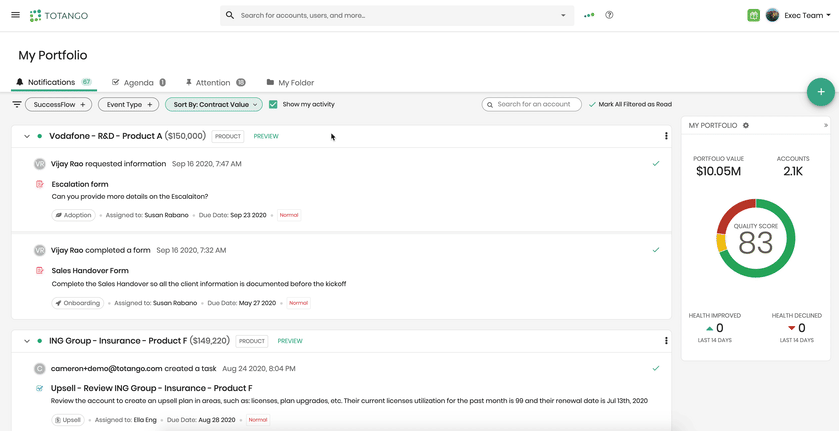Image resolution: width=839 pixels, height=431 pixels.
Task: Click the Portfolio Value $10.05M figure
Action: (718, 171)
